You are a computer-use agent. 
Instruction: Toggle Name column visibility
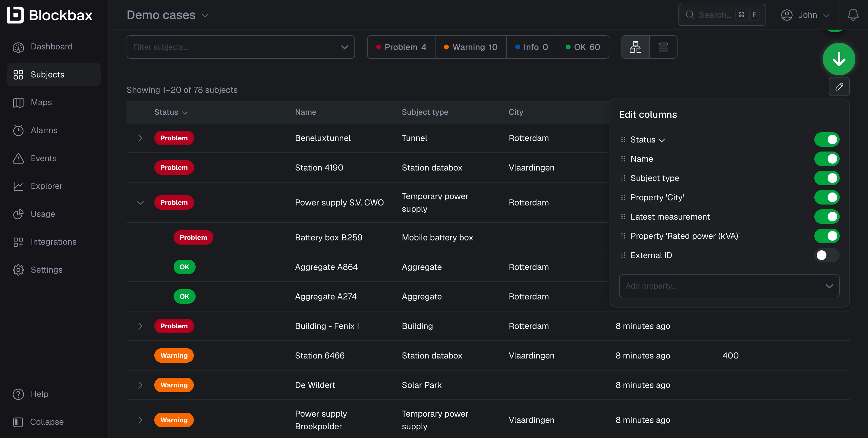tap(826, 158)
